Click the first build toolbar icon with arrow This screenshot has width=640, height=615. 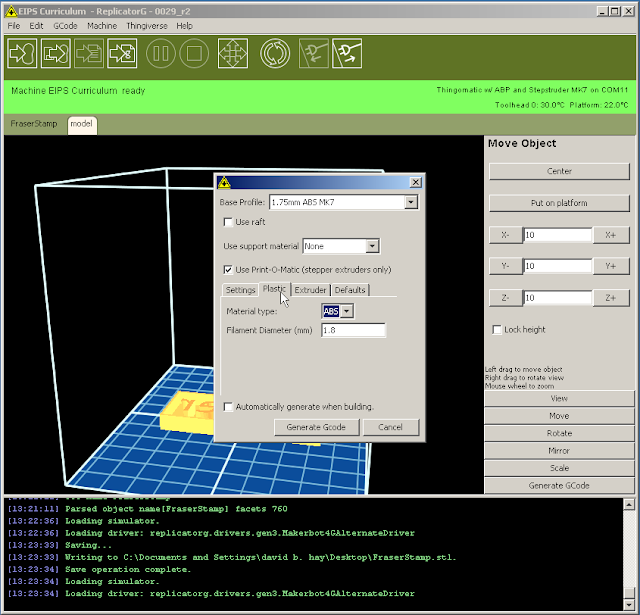(x=22, y=53)
